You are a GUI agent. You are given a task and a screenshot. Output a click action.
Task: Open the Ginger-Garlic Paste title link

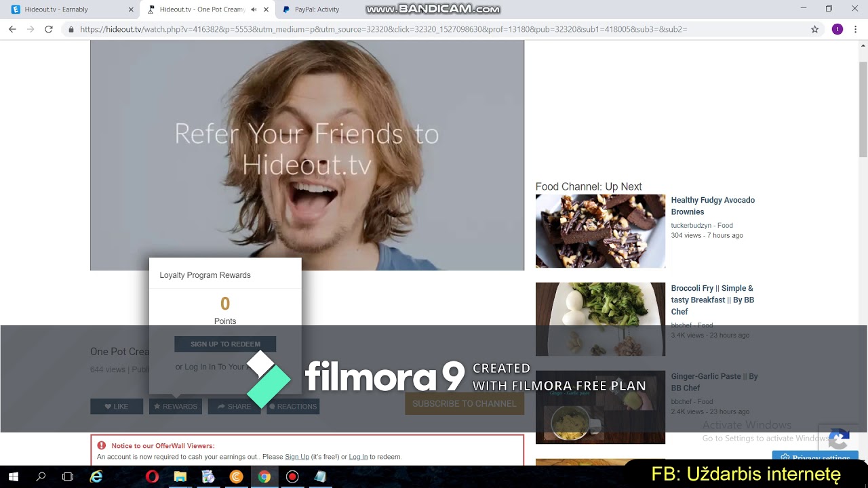715,382
